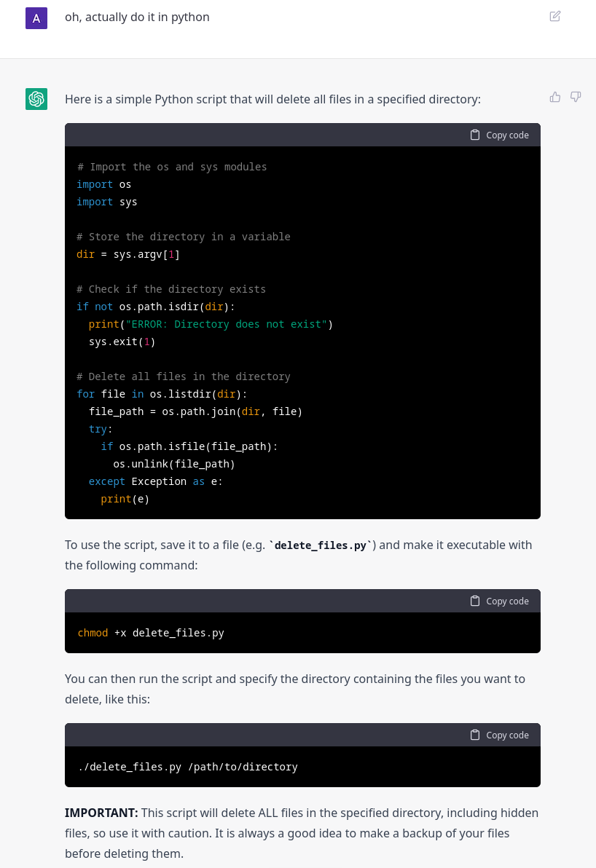Click the ChatGPT logo avatar
The height and width of the screenshot is (868, 596).
click(x=36, y=99)
